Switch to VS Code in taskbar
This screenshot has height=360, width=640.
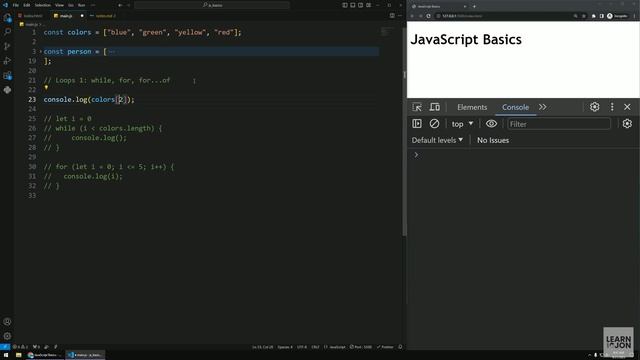tap(85, 355)
